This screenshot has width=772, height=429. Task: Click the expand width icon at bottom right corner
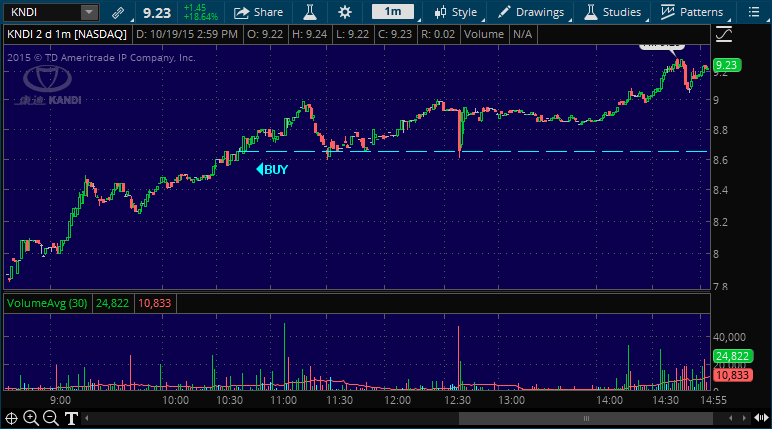tap(761, 419)
